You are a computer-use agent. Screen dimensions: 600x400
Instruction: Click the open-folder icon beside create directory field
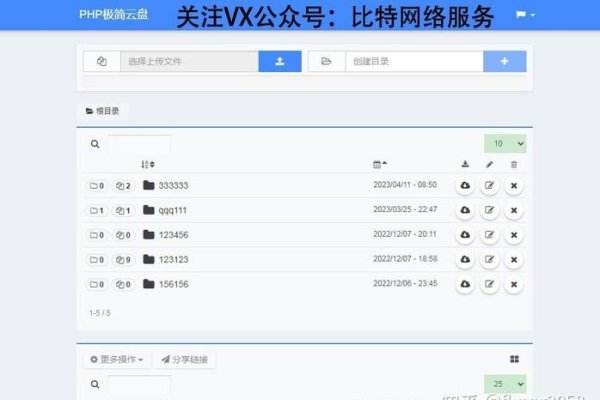pyautogui.click(x=326, y=61)
